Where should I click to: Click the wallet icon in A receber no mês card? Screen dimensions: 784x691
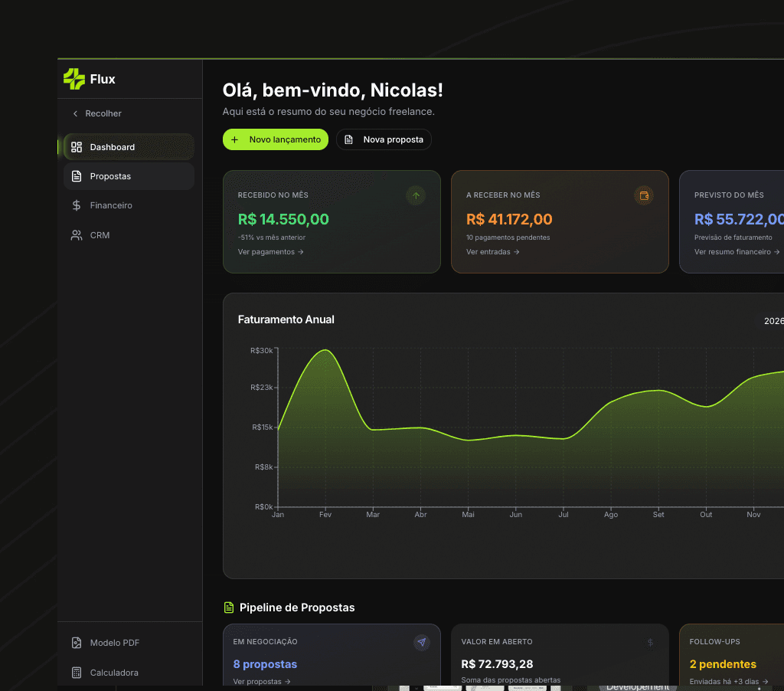click(x=644, y=195)
